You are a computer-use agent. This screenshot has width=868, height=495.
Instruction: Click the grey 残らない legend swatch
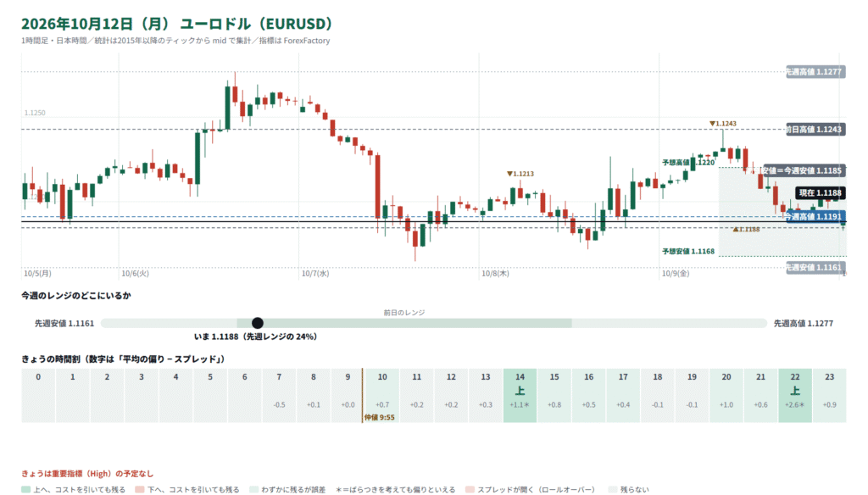pyautogui.click(x=612, y=490)
